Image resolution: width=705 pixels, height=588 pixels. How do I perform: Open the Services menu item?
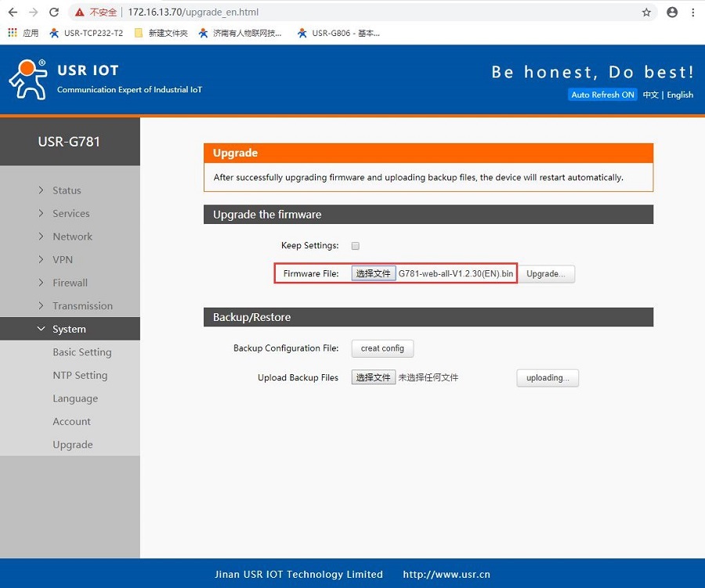71,213
